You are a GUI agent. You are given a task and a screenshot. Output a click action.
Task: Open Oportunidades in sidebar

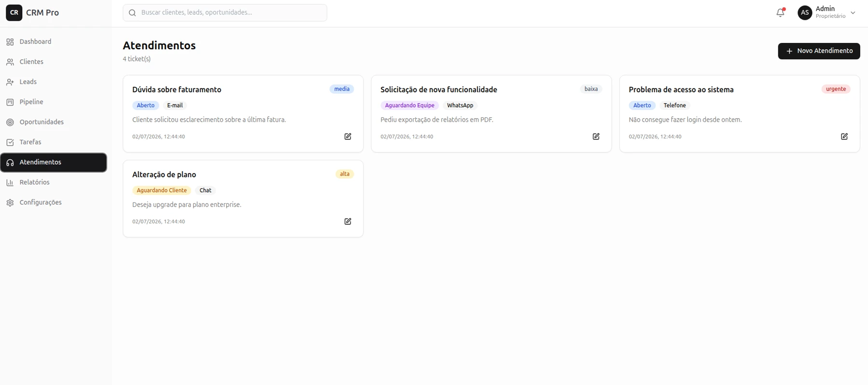click(x=54, y=123)
